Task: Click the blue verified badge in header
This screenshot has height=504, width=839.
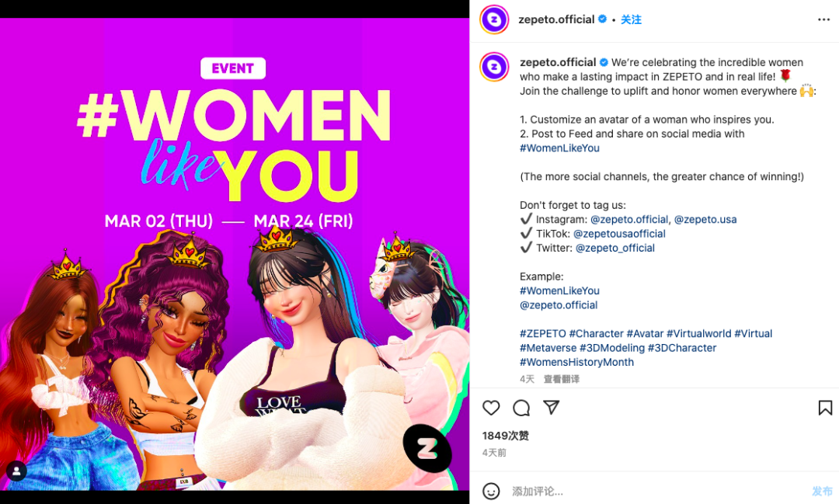Action: [x=602, y=19]
